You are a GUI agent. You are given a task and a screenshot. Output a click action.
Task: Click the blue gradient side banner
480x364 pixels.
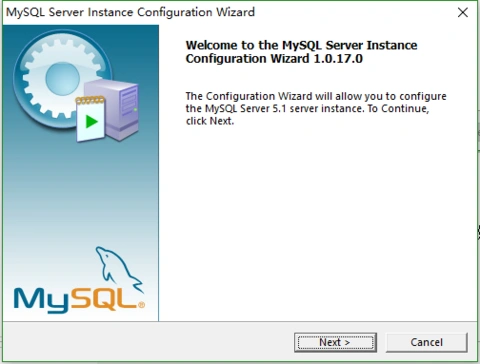pos(81,173)
